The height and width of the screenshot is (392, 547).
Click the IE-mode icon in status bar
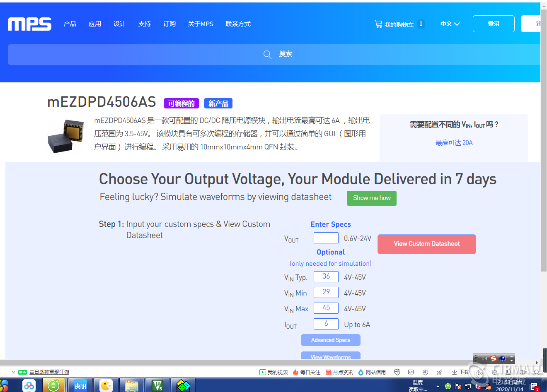[x=494, y=372]
